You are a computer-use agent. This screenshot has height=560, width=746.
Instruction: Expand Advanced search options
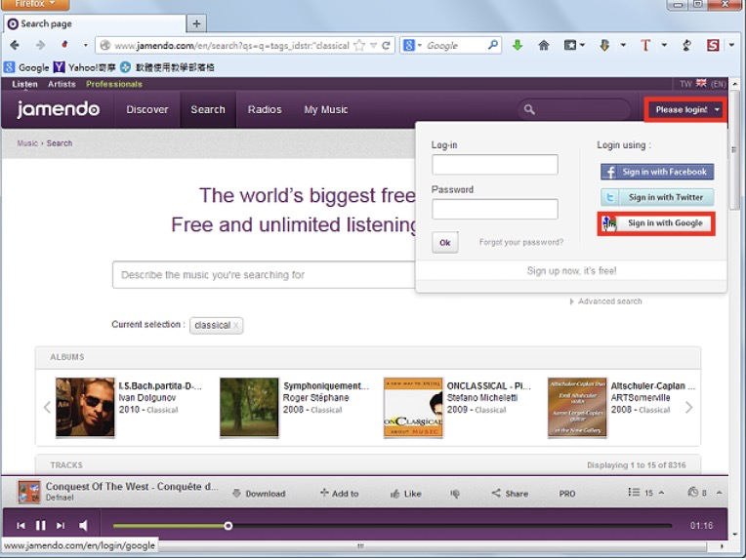coord(606,301)
